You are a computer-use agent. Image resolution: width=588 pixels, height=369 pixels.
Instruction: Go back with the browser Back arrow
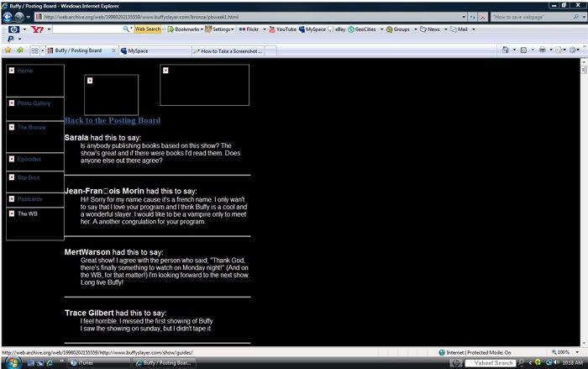[x=8, y=17]
